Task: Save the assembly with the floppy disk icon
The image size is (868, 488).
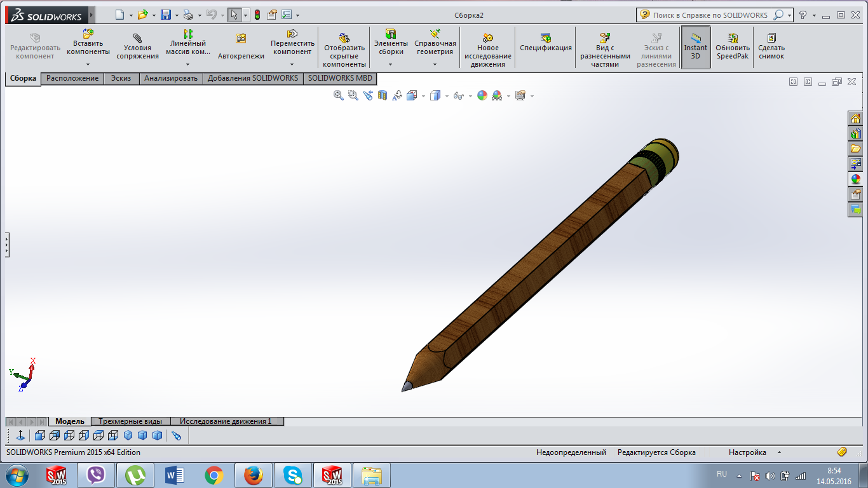Action: (166, 15)
